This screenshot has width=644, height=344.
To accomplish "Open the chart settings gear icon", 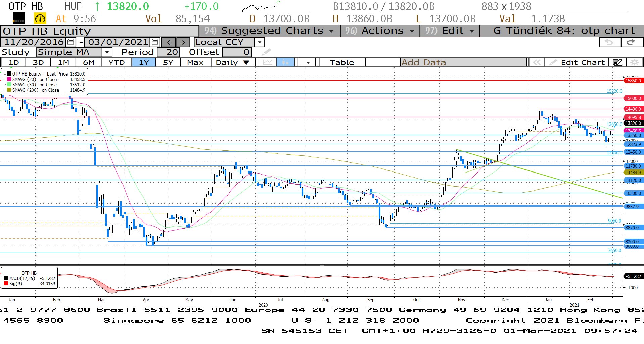I will 634,62.
